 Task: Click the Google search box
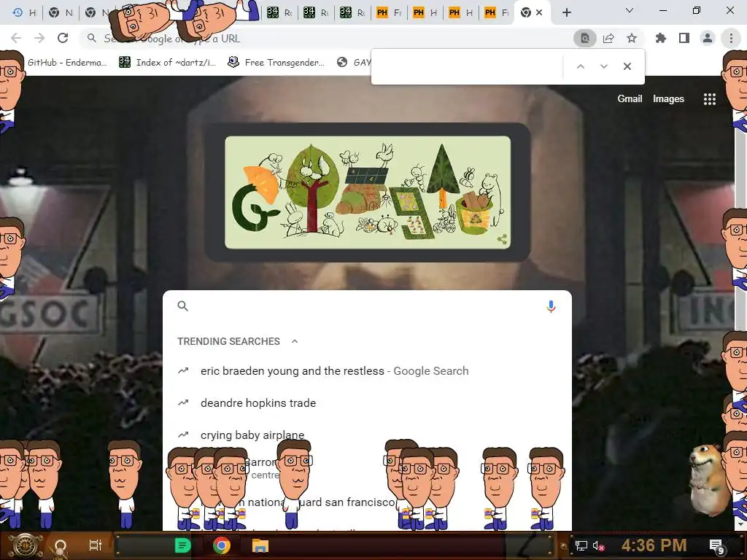pyautogui.click(x=367, y=306)
